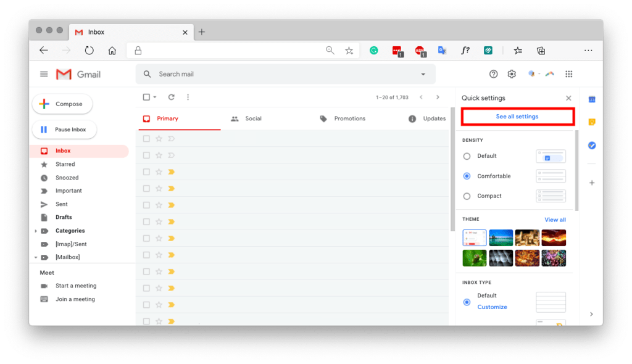Viewport: 632px width, 364px height.
Task: Click the browser zoom magnifier icon
Action: click(x=330, y=51)
